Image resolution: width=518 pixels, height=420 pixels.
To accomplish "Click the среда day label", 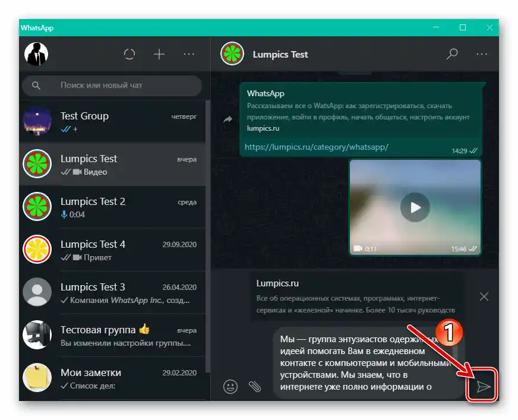I will click(x=187, y=202).
